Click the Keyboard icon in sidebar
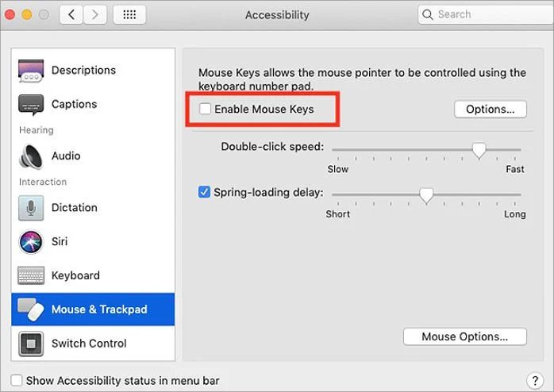 [x=31, y=275]
